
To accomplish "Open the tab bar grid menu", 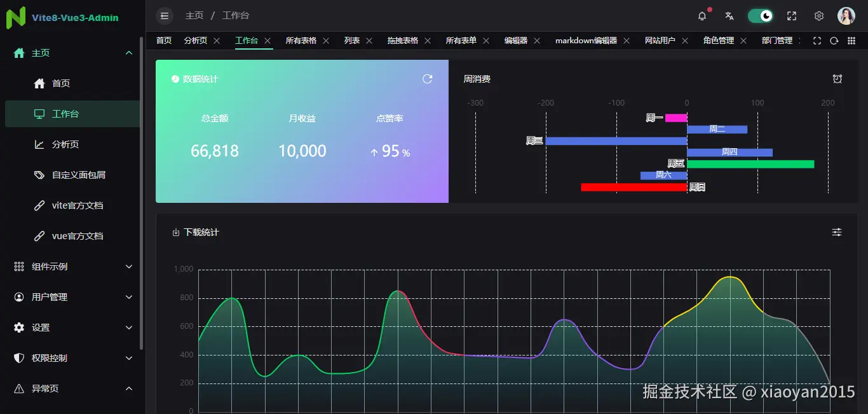I will 851,41.
